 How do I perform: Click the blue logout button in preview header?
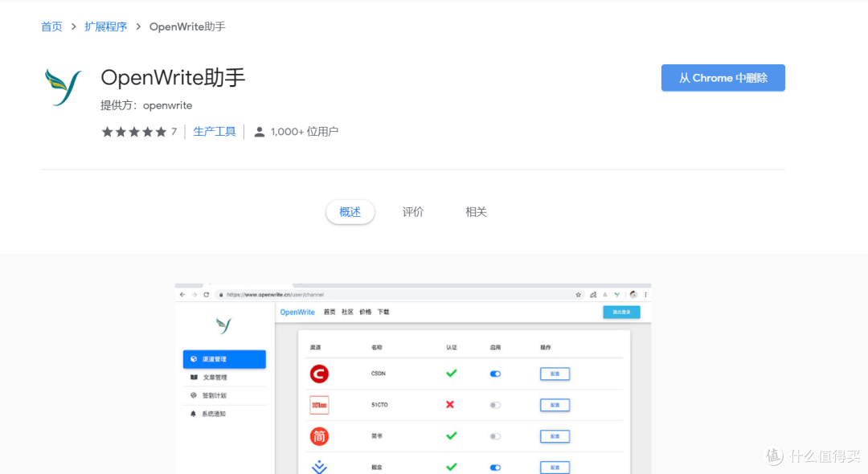coord(621,312)
